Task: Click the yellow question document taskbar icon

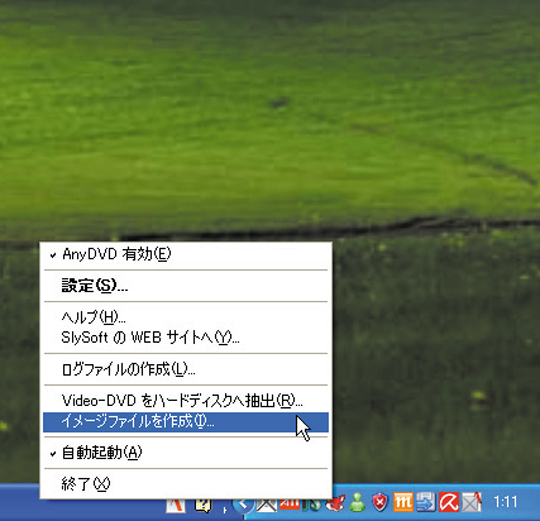Action: (203, 506)
